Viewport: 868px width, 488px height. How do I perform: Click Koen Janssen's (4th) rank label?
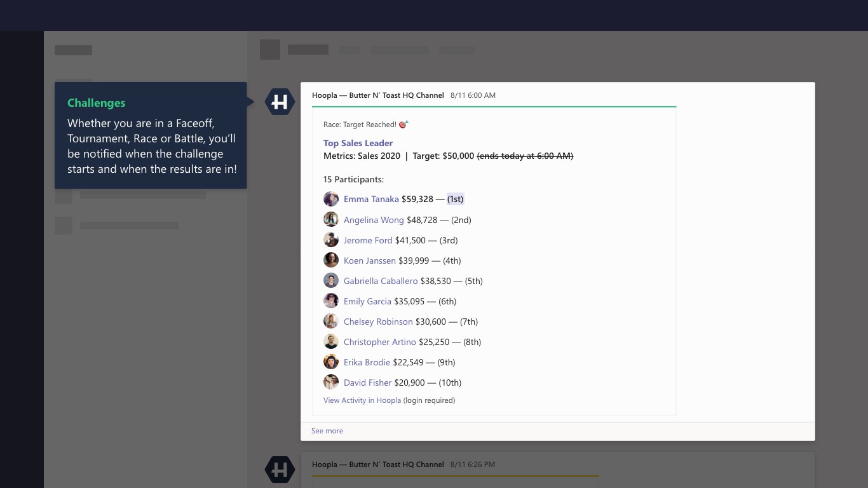pyautogui.click(x=452, y=261)
